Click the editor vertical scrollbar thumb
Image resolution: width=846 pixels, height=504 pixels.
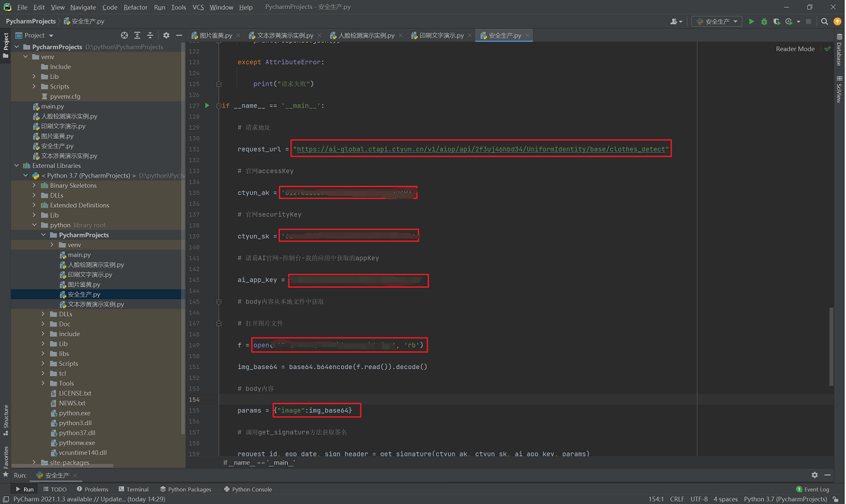(x=831, y=347)
